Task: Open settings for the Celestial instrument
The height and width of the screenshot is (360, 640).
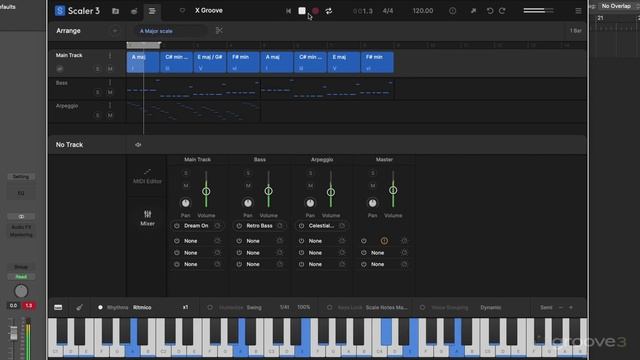Action: pyautogui.click(x=342, y=226)
